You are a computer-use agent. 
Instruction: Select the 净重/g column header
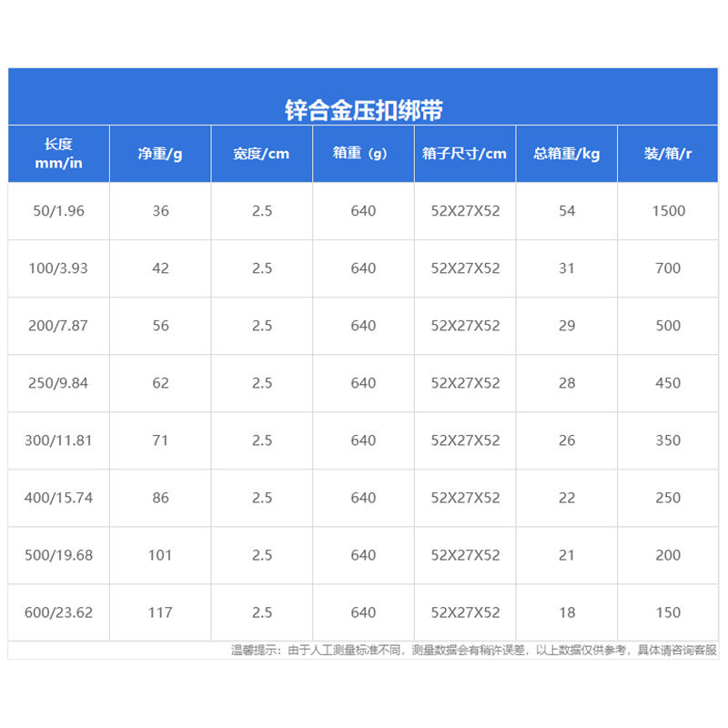pos(160,154)
